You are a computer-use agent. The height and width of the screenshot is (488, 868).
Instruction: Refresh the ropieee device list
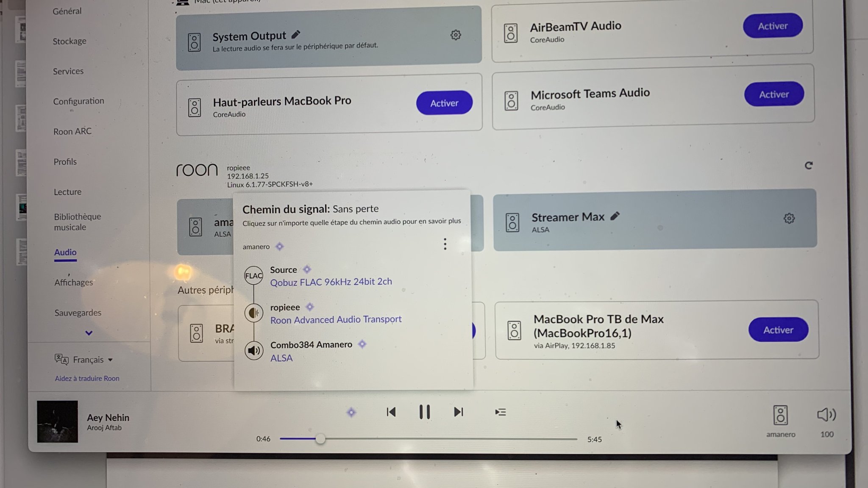pos(809,165)
